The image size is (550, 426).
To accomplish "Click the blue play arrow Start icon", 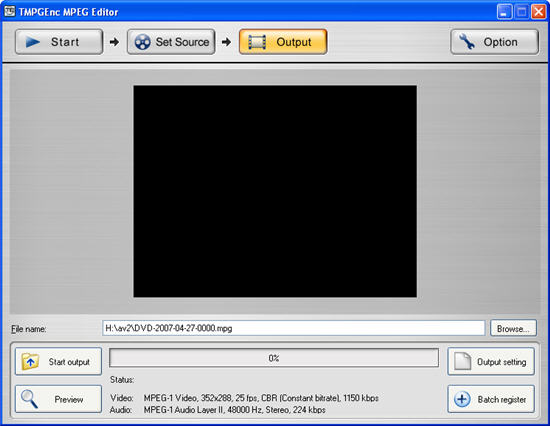I will (x=33, y=42).
